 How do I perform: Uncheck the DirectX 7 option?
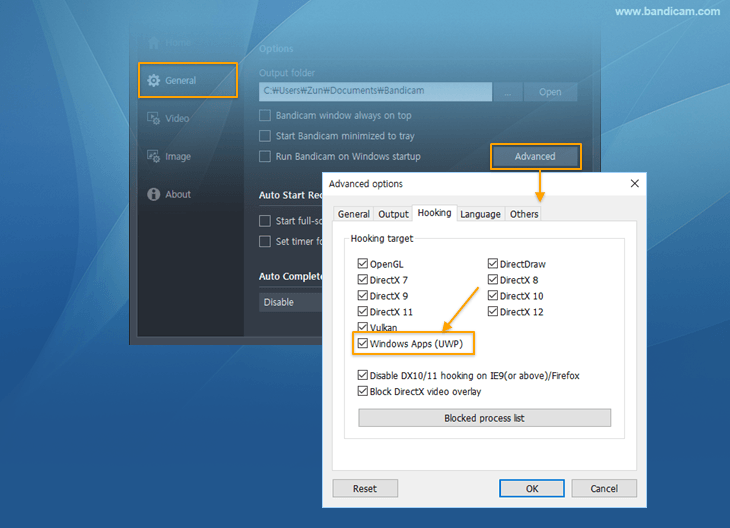point(363,280)
